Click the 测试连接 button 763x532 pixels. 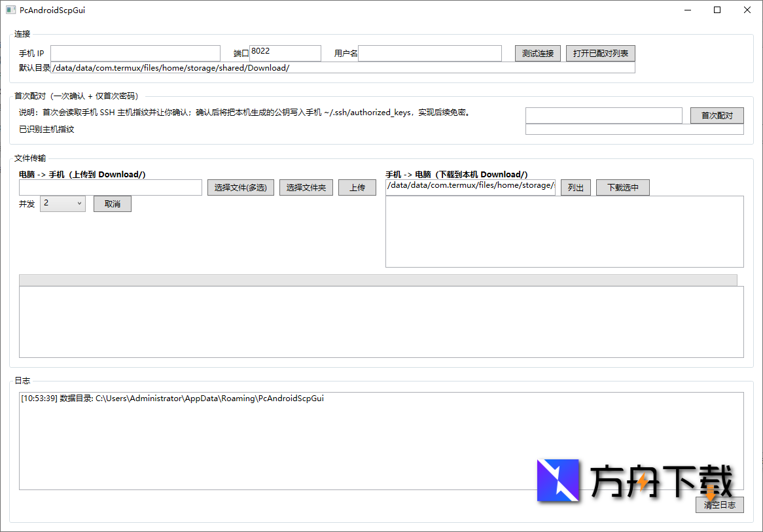[x=537, y=53]
